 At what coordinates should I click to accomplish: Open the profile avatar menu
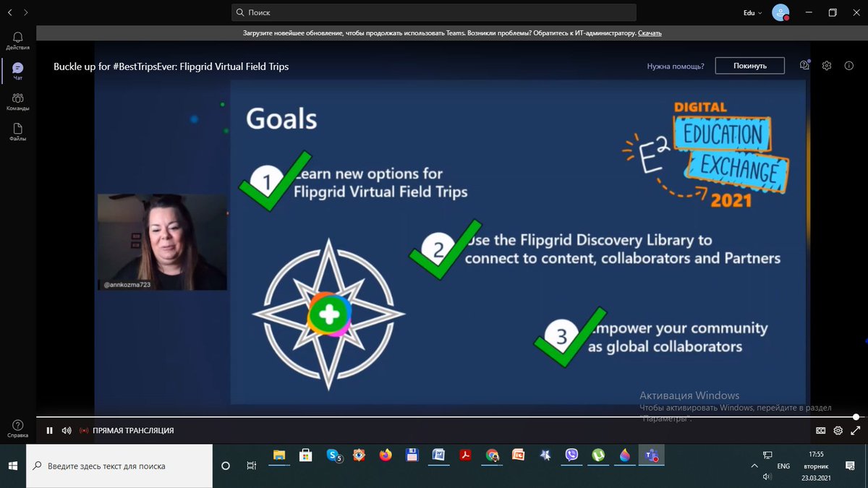click(780, 12)
